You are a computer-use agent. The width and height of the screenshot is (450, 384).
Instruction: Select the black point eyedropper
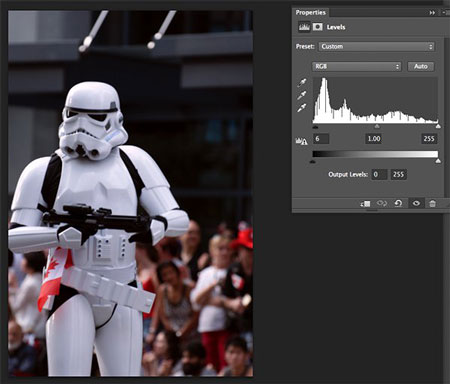302,83
